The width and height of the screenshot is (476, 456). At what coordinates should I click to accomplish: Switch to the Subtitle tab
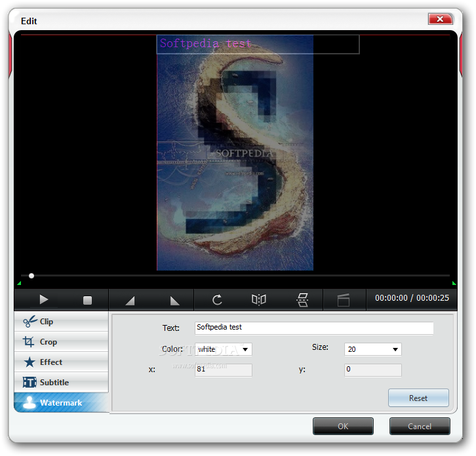point(61,382)
